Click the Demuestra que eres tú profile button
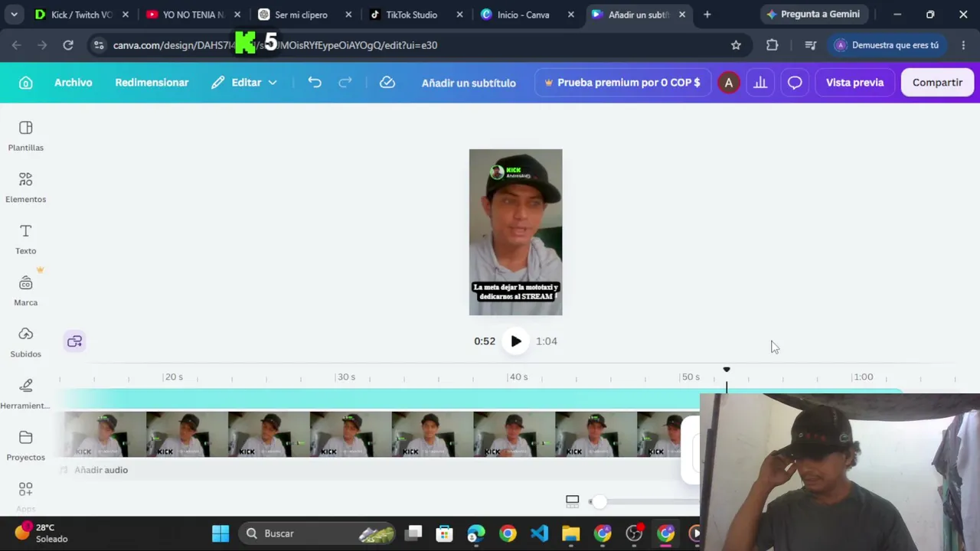The image size is (980, 551). click(x=887, y=45)
